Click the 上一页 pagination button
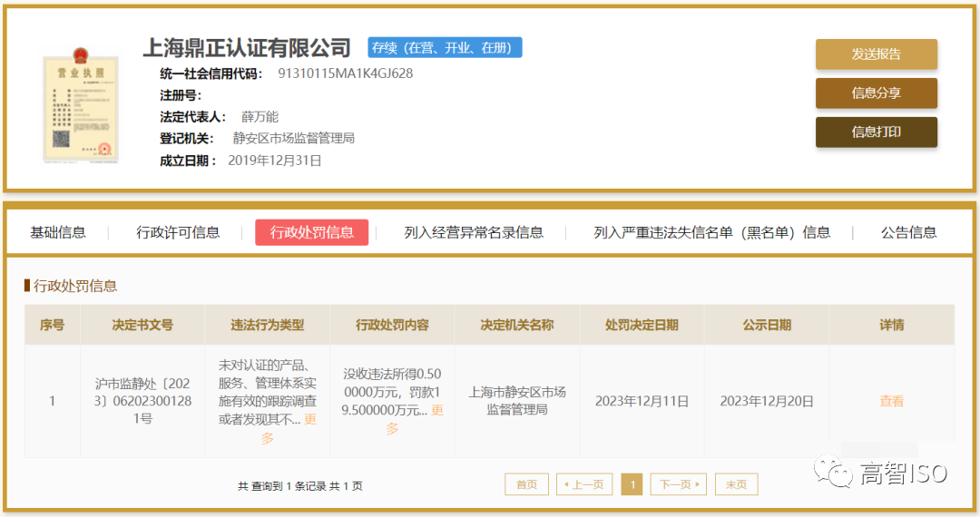This screenshot has height=517, width=980. pos(584,484)
